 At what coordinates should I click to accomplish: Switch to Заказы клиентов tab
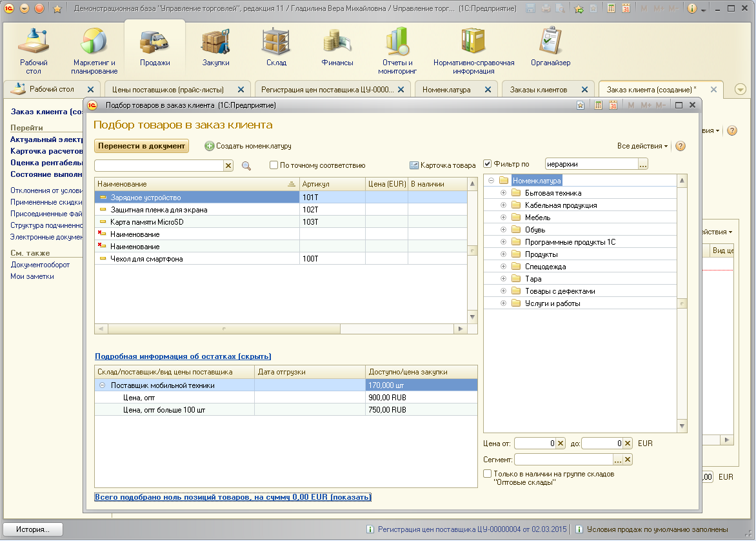tap(539, 89)
